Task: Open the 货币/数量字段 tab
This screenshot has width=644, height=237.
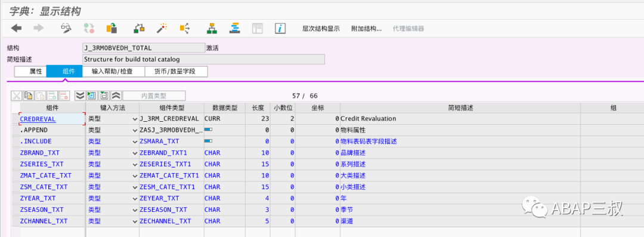Action: [176, 71]
